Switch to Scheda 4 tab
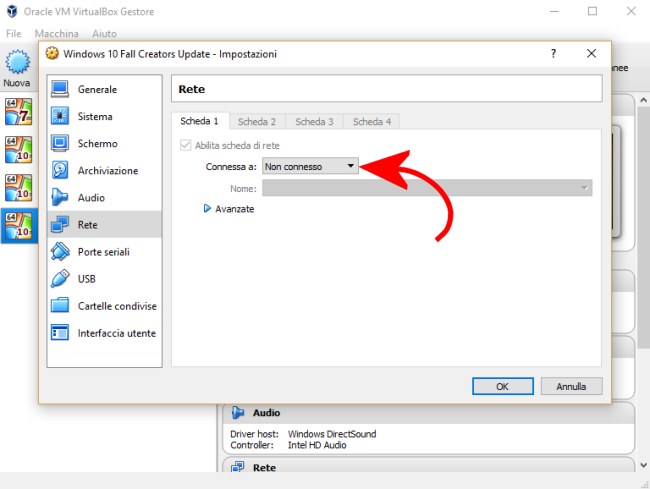 pos(372,121)
